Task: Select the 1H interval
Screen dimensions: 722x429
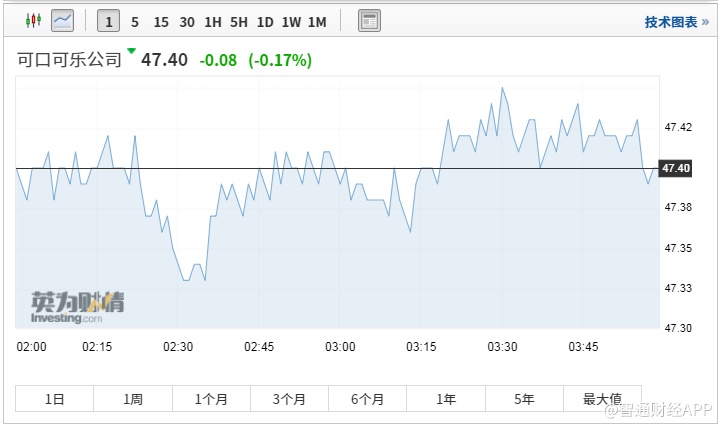Action: point(213,22)
